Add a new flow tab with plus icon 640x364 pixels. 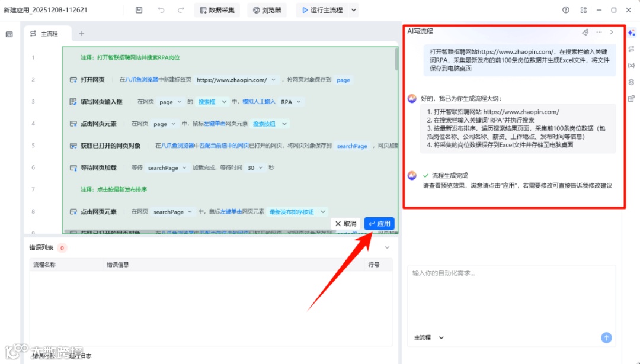pyautogui.click(x=82, y=33)
